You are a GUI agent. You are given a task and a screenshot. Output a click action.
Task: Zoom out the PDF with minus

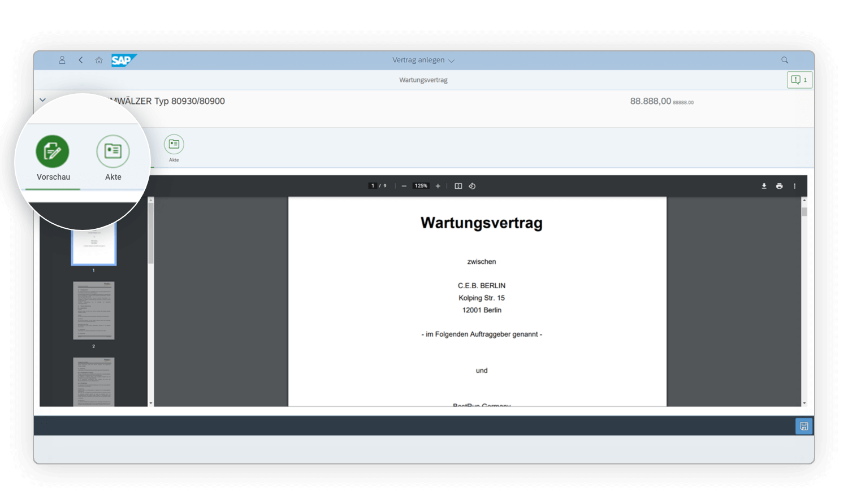click(x=404, y=186)
